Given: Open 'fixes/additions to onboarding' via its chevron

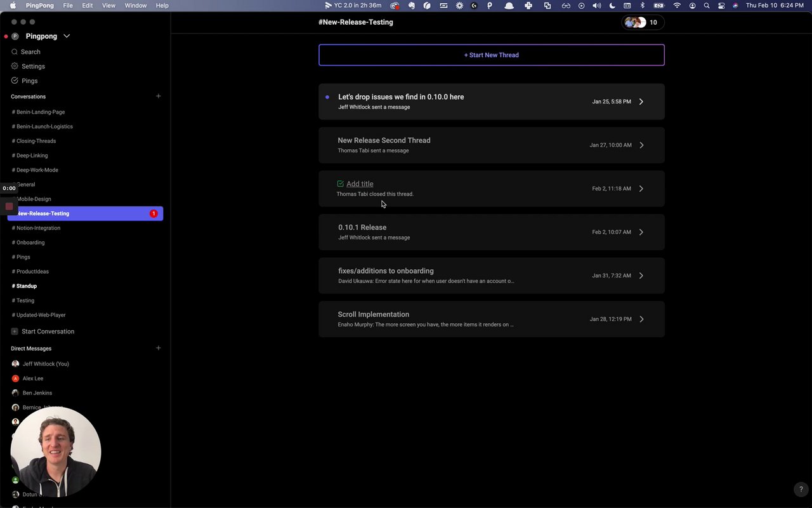Looking at the screenshot, I should coord(641,276).
